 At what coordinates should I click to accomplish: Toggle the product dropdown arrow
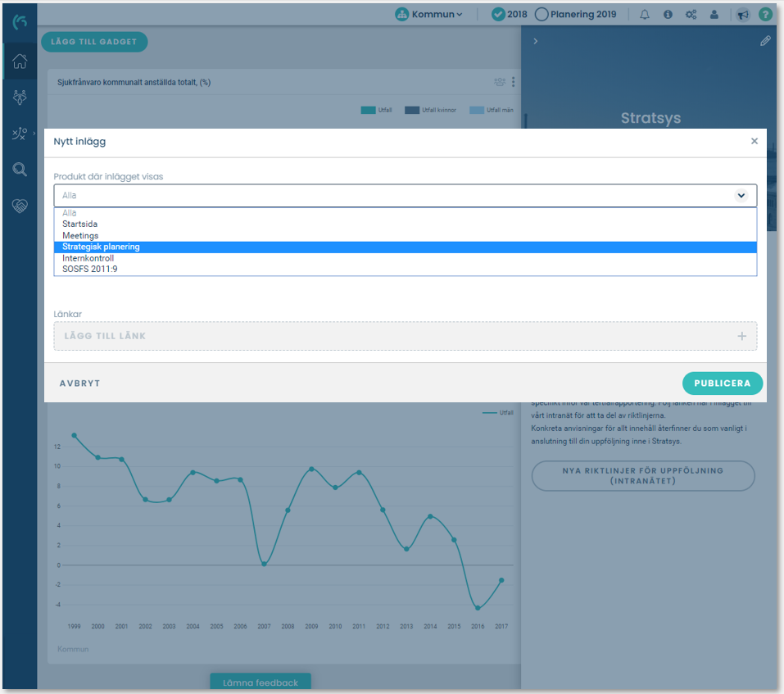(x=741, y=196)
